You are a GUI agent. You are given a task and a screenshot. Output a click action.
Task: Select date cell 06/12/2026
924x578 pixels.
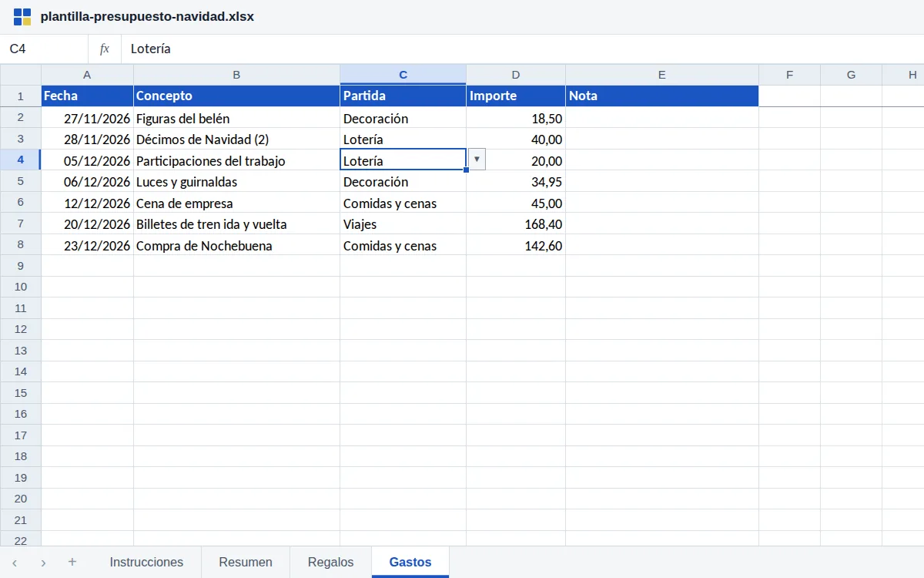pos(87,181)
